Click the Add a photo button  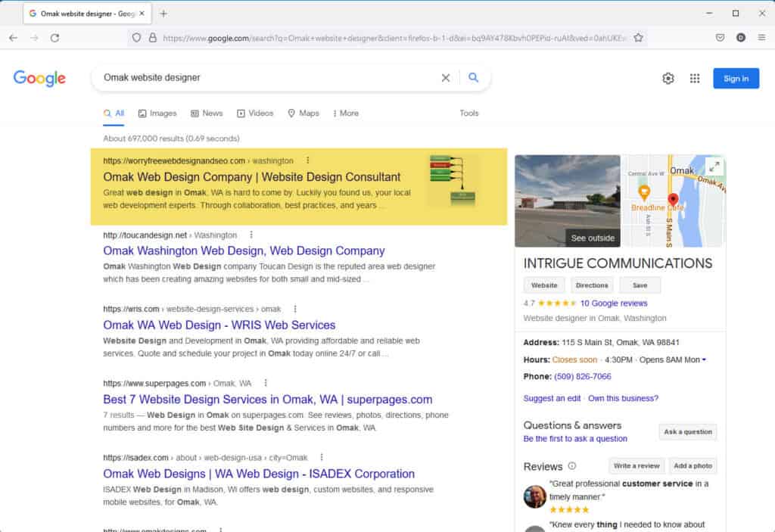click(x=693, y=465)
